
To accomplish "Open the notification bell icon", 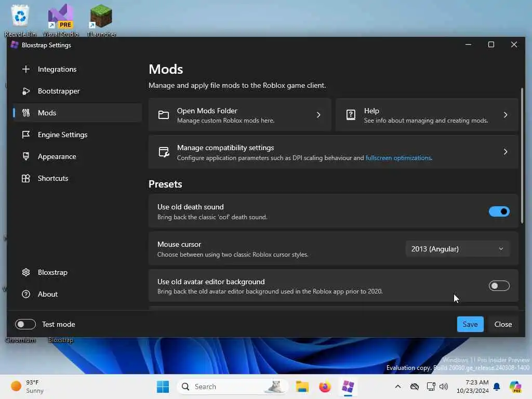I will (x=497, y=387).
